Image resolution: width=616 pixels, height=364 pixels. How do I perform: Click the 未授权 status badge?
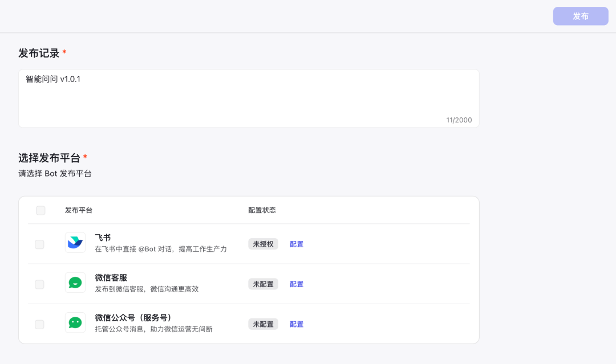pyautogui.click(x=263, y=244)
